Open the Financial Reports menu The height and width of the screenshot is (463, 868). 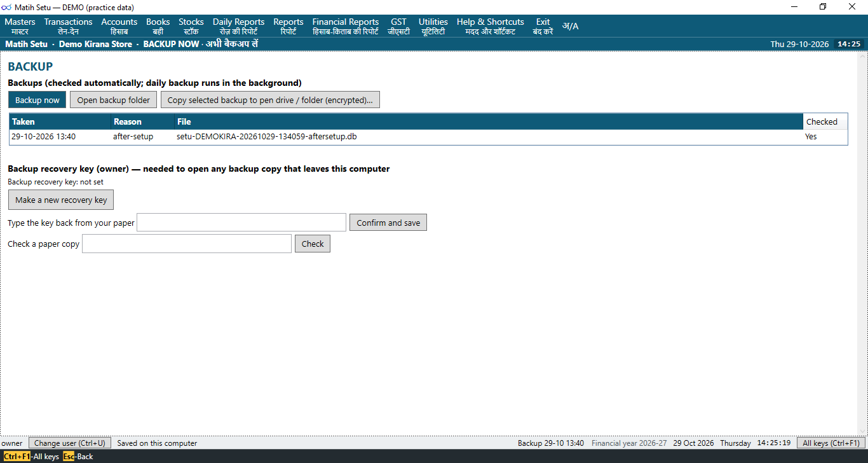[x=345, y=26]
